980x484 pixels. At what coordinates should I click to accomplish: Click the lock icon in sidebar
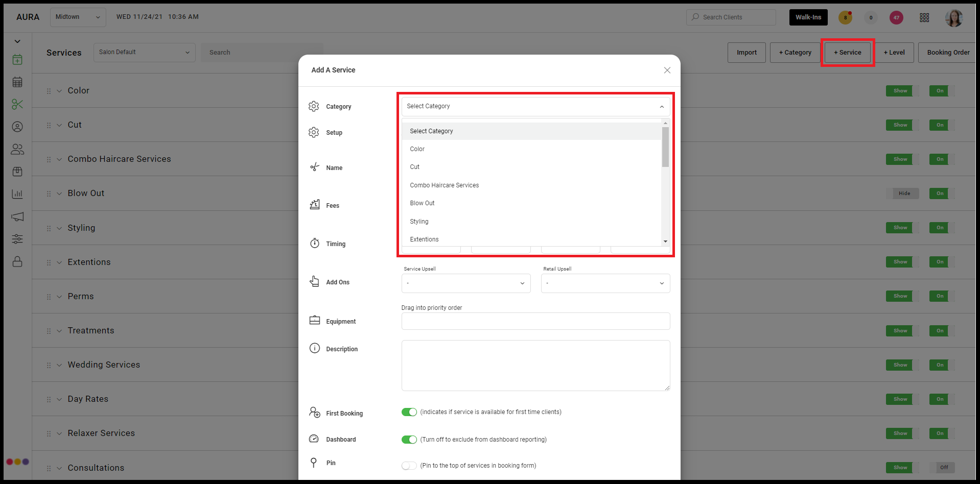pos(17,261)
